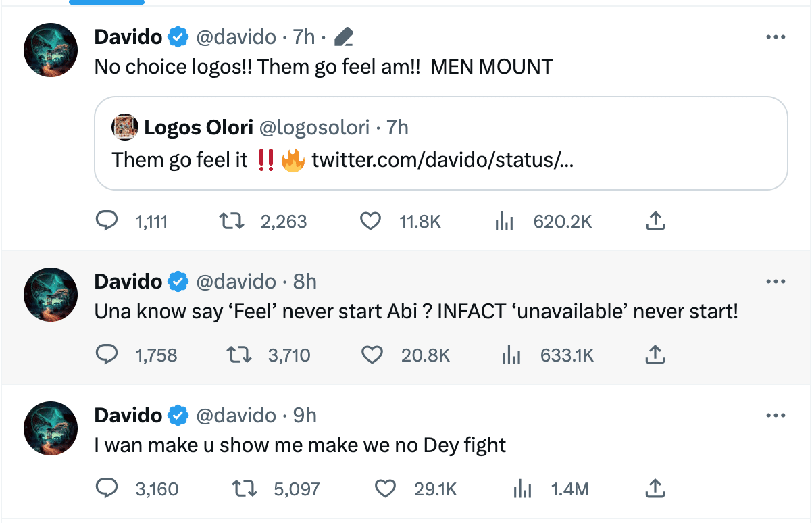Open more options on the 8h tweet
The width and height of the screenshot is (812, 523).
point(776,281)
